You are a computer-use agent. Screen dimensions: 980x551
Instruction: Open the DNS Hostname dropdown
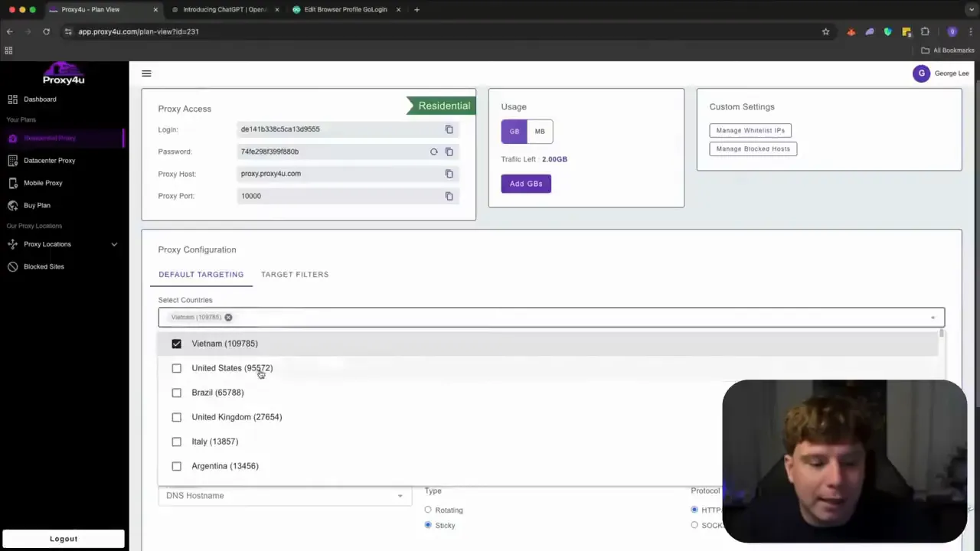point(399,495)
